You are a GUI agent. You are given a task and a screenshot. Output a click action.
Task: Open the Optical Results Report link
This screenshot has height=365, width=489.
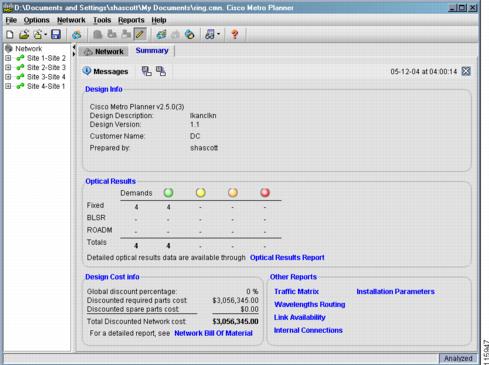coord(287,258)
